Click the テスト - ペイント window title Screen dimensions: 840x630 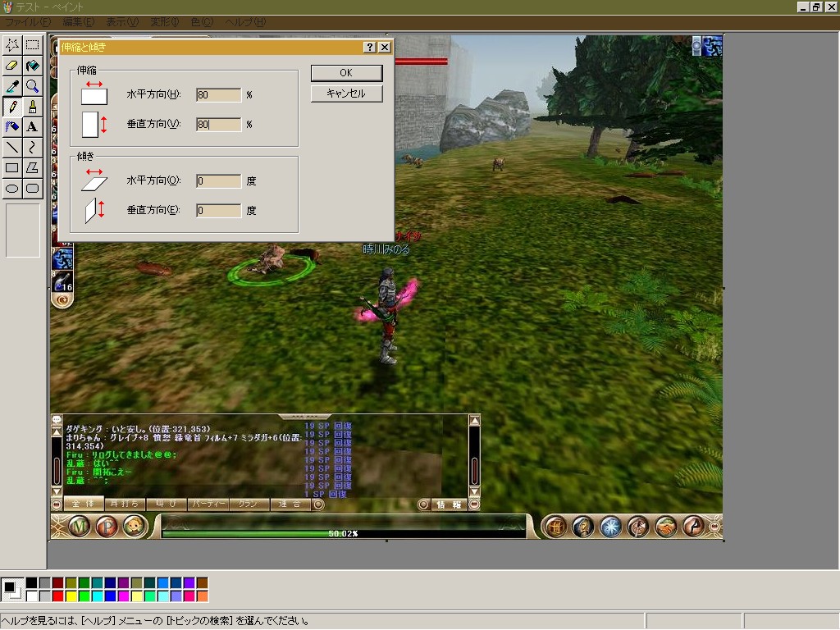[x=49, y=7]
